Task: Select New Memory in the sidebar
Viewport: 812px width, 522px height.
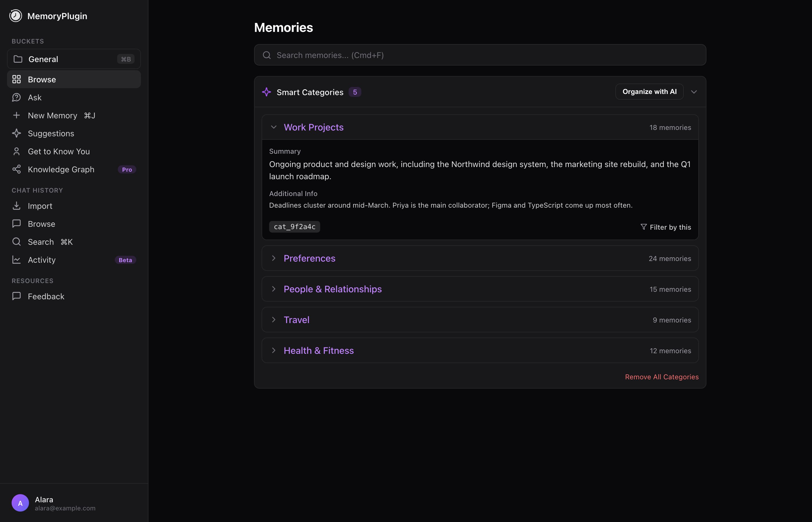Action: tap(74, 115)
